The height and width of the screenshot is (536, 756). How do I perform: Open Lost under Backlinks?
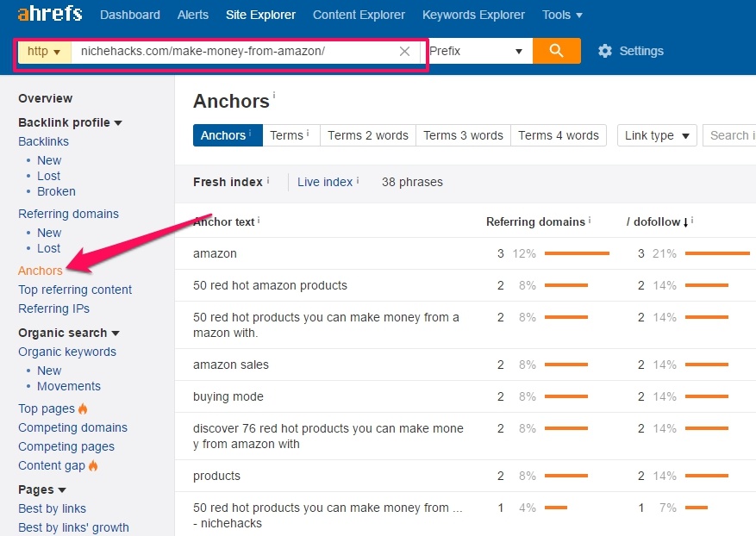tap(48, 176)
